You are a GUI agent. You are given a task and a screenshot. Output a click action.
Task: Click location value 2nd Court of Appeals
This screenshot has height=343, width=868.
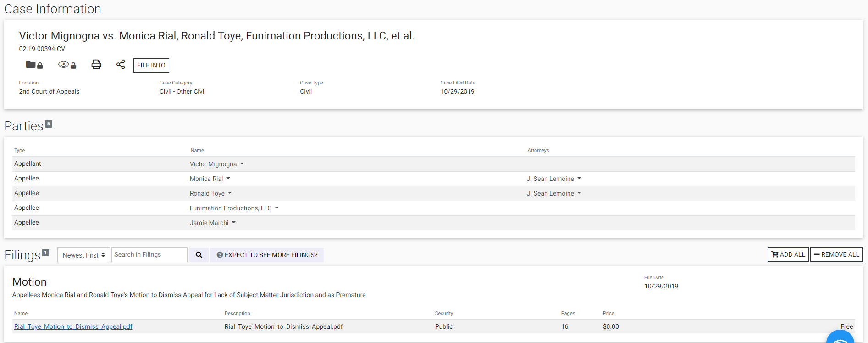pos(49,91)
